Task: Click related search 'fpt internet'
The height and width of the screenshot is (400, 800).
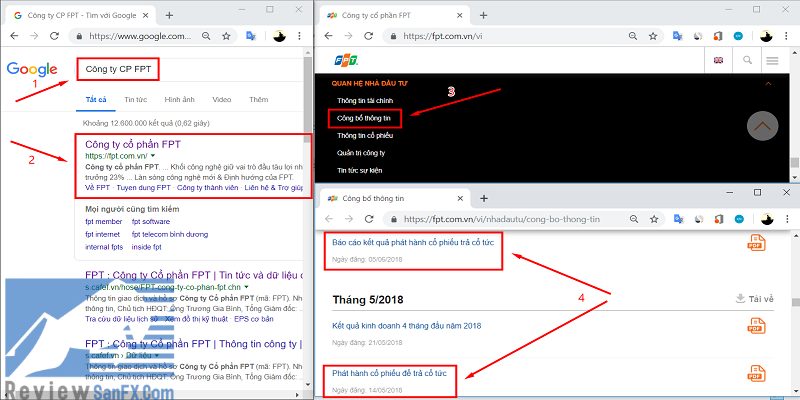Action: pos(103,234)
